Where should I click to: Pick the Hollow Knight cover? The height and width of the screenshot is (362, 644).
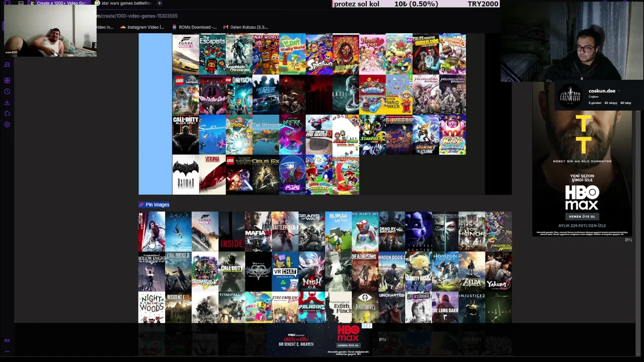[x=151, y=271]
